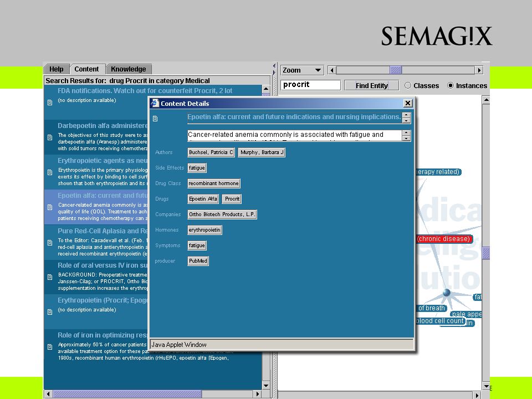Click the Epoetin Alfa drug button
The image size is (532, 399).
203,199
